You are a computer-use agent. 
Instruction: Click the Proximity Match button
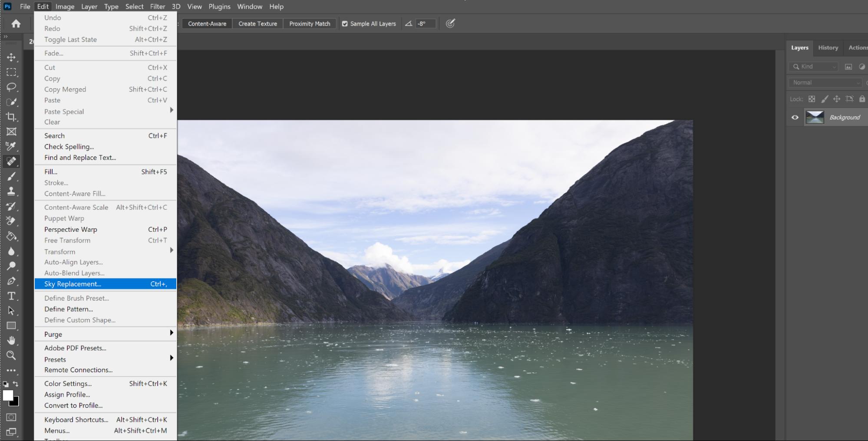tap(309, 23)
